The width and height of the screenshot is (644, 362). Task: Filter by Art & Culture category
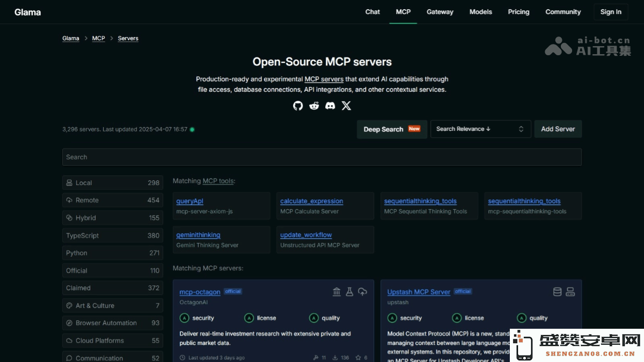(113, 306)
